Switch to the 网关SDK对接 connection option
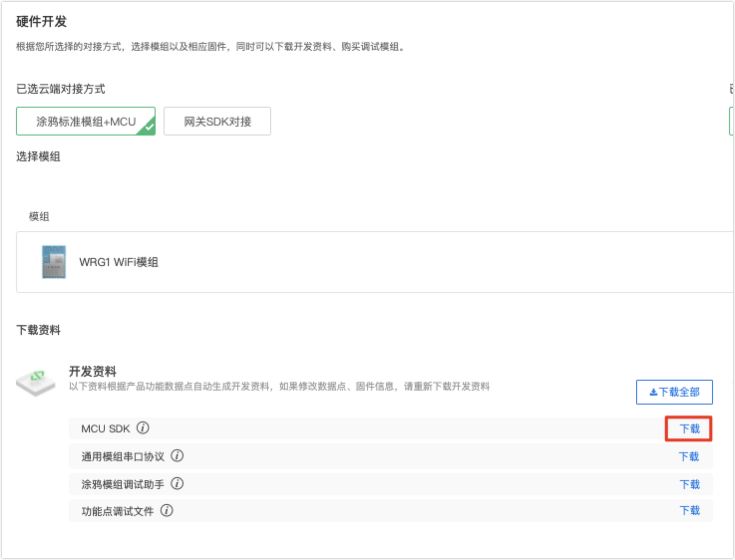Screen dimensions: 735x560 (x=218, y=121)
